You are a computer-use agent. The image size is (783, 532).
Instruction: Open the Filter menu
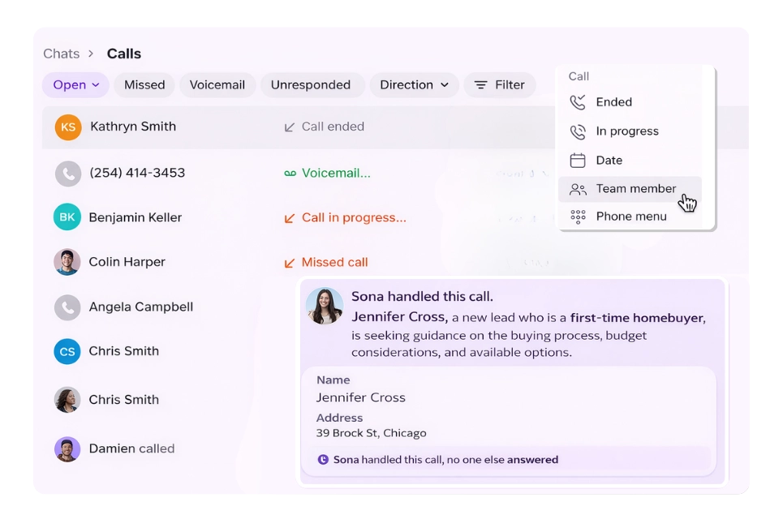click(x=499, y=85)
